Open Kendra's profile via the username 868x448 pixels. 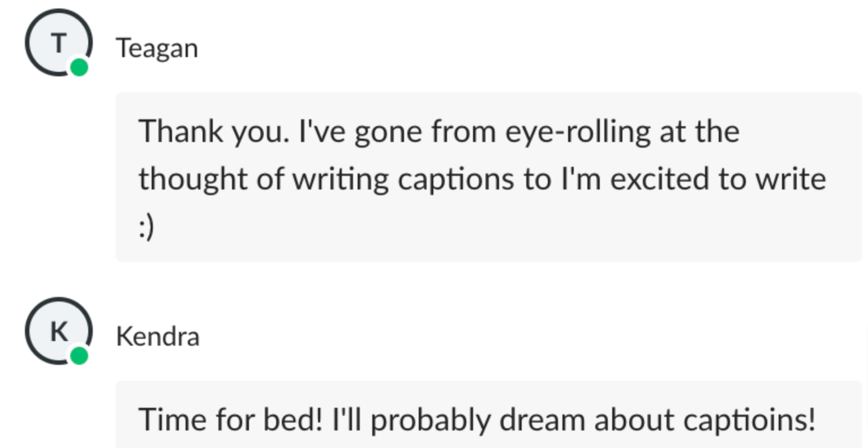[x=157, y=337]
